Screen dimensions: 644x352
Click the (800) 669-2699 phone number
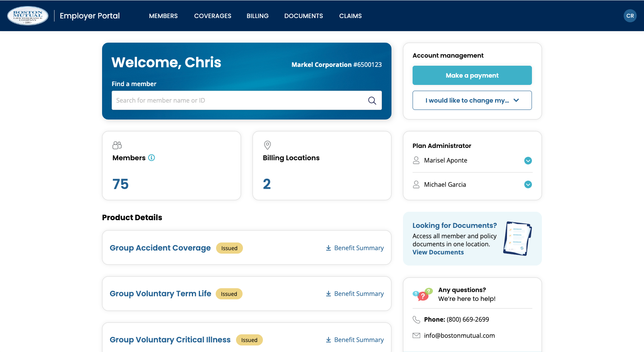[468, 319]
